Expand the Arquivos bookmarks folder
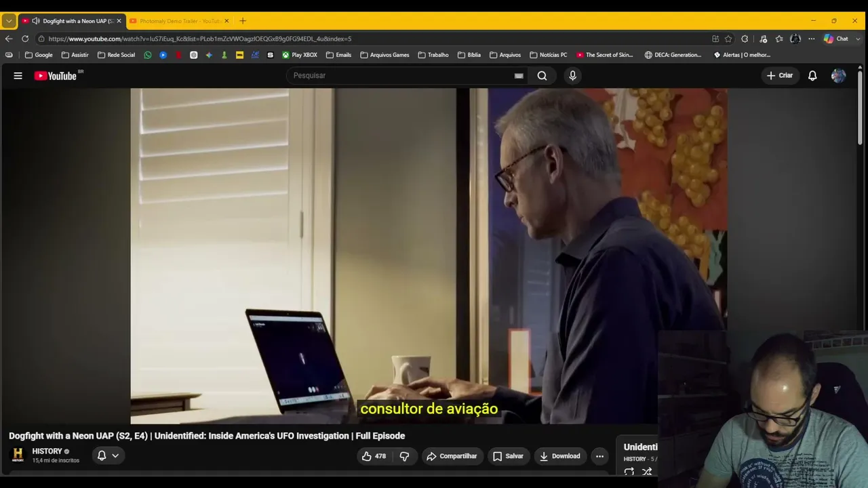 click(x=505, y=55)
